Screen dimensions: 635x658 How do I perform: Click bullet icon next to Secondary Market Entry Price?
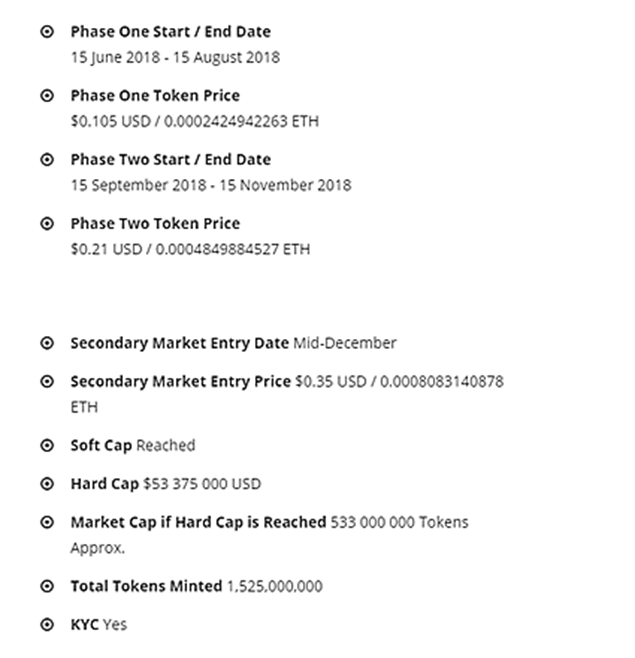coord(46,382)
